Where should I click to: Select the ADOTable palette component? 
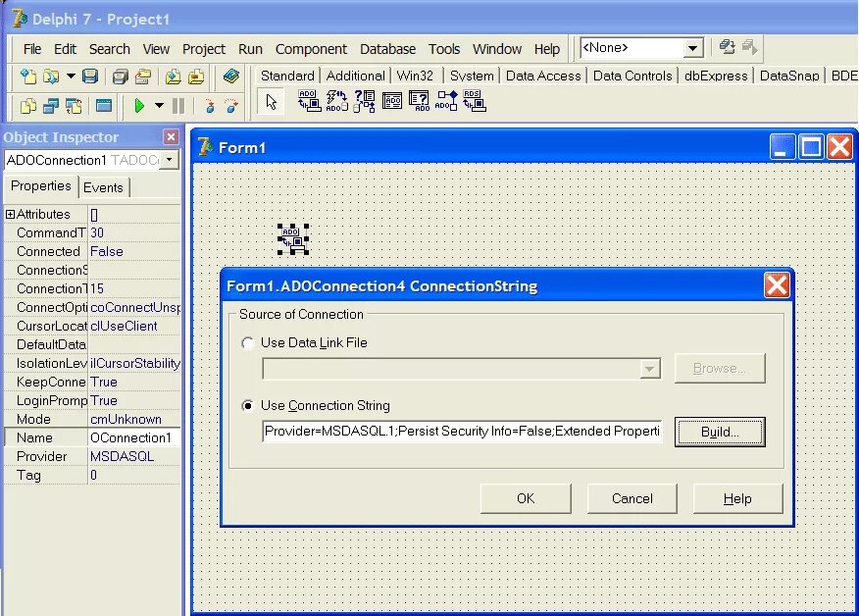[391, 101]
